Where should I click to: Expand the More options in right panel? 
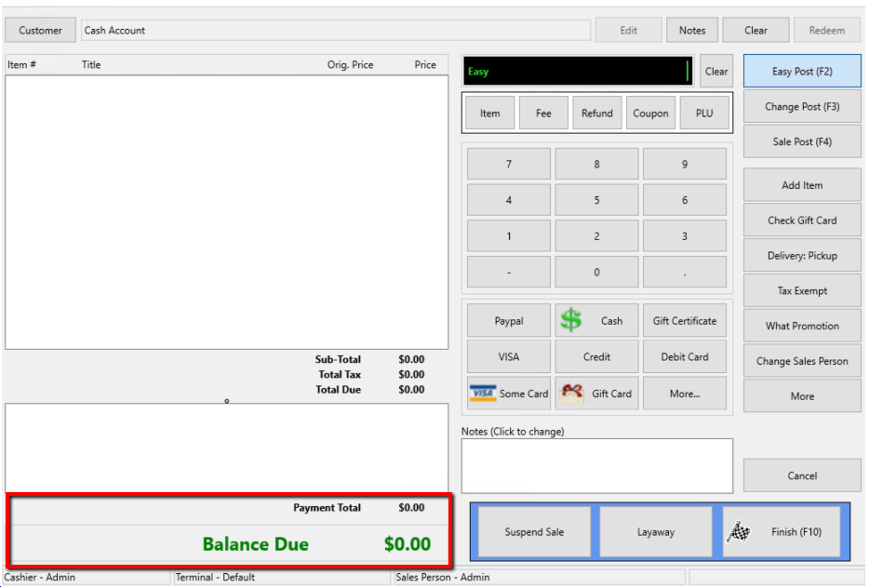click(801, 396)
